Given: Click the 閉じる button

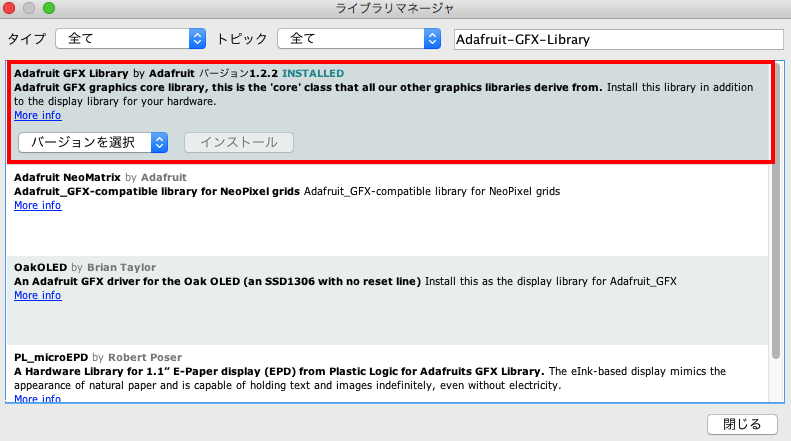Looking at the screenshot, I should pos(743,424).
